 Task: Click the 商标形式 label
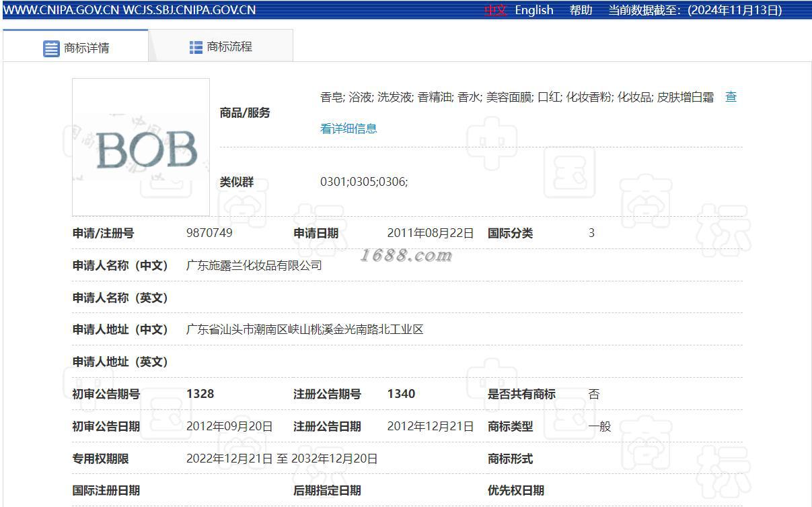510,459
